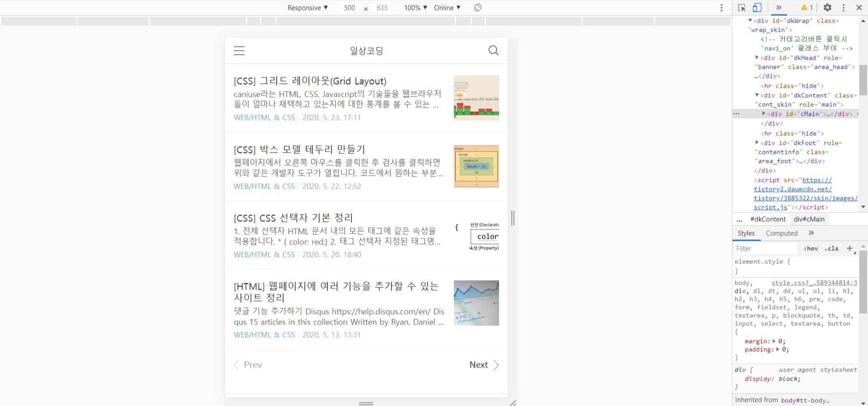Click the 일상코딩 blog title

click(x=366, y=51)
